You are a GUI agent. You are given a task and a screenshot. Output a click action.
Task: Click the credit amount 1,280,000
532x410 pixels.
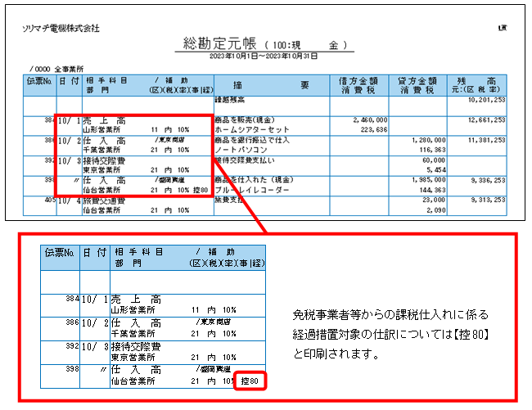point(429,140)
